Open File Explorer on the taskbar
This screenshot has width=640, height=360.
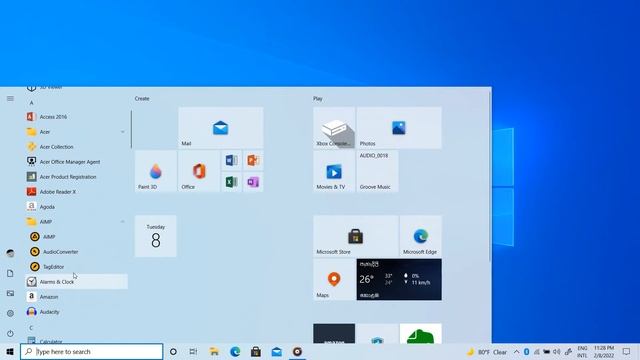tap(214, 351)
